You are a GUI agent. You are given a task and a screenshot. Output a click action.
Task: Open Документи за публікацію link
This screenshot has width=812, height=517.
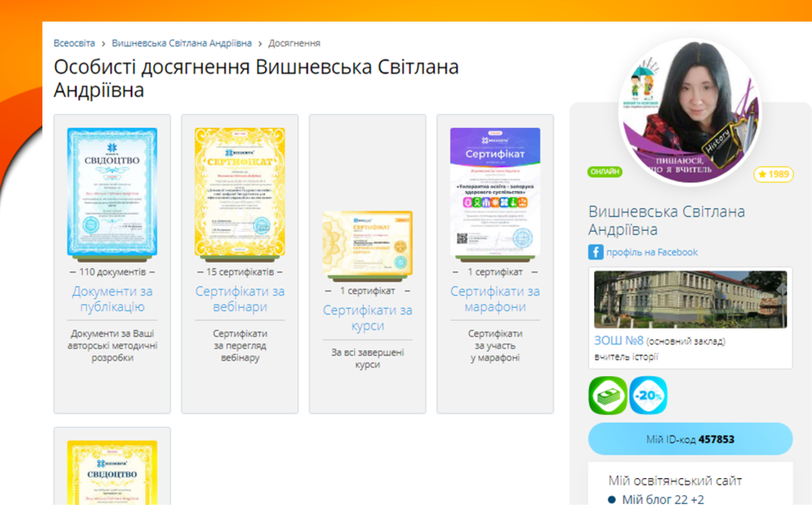pyautogui.click(x=112, y=299)
